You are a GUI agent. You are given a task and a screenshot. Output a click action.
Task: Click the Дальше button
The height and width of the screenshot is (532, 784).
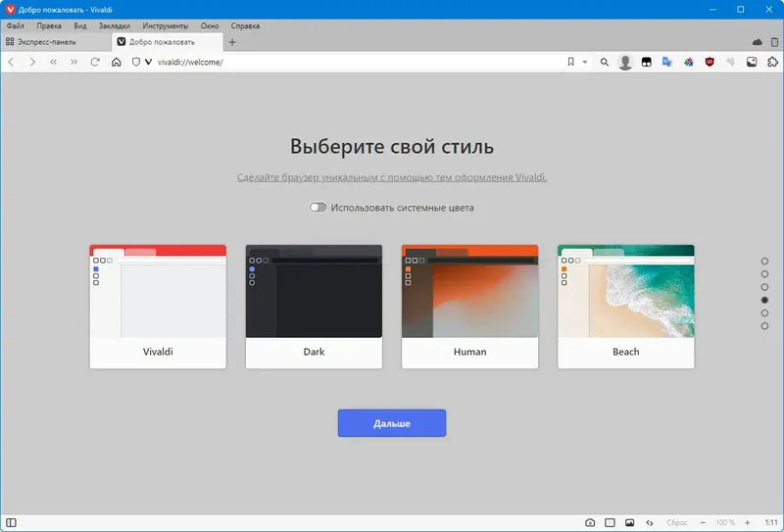coord(392,423)
